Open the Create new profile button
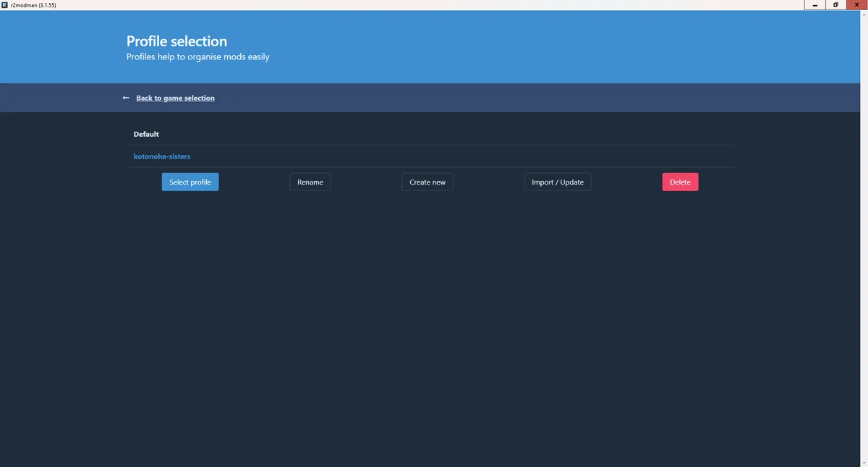 tap(427, 182)
